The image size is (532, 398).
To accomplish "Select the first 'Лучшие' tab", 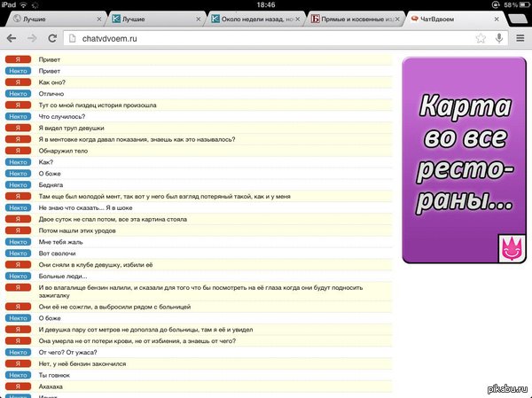I will click(x=44, y=18).
